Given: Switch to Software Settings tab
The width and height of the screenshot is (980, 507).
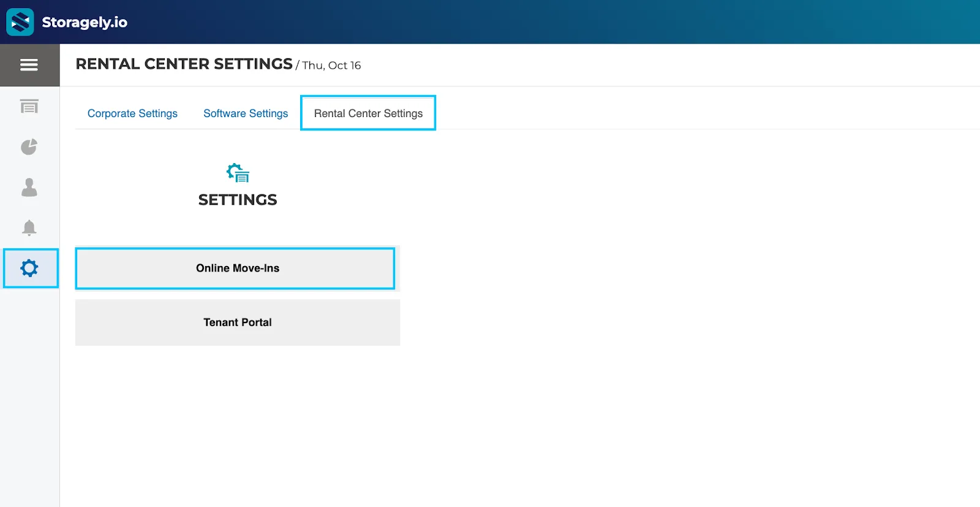Looking at the screenshot, I should point(246,113).
